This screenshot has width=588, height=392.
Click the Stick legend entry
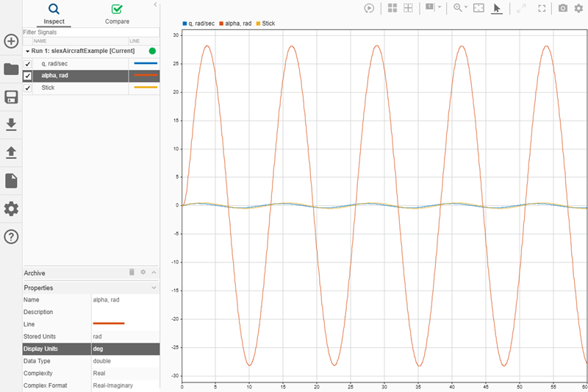point(265,24)
